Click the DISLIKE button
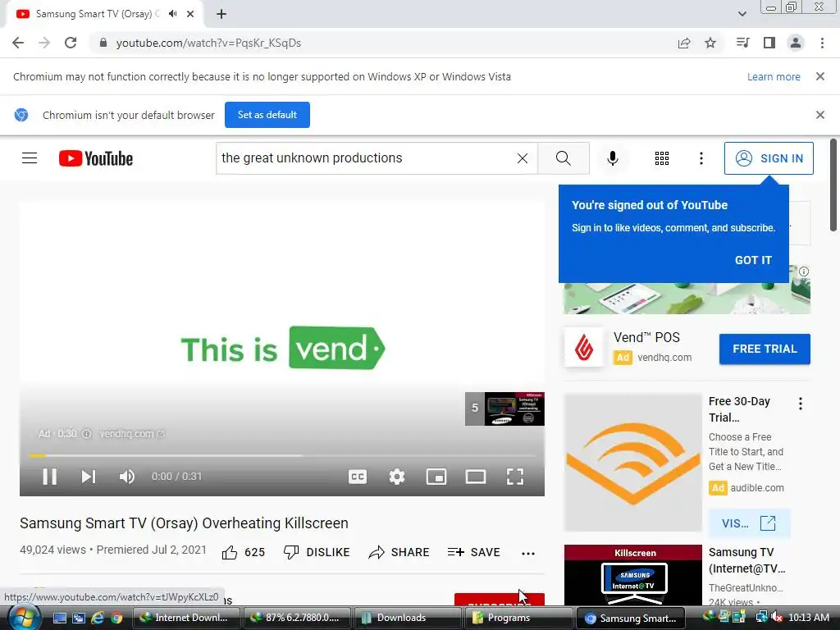The width and height of the screenshot is (840, 630). click(316, 552)
